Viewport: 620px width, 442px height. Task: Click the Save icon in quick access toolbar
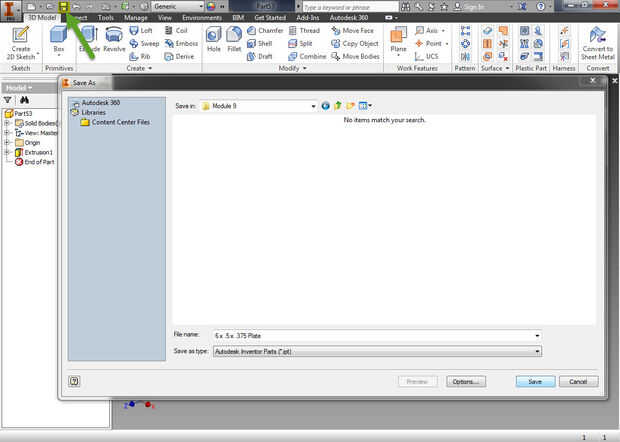64,7
